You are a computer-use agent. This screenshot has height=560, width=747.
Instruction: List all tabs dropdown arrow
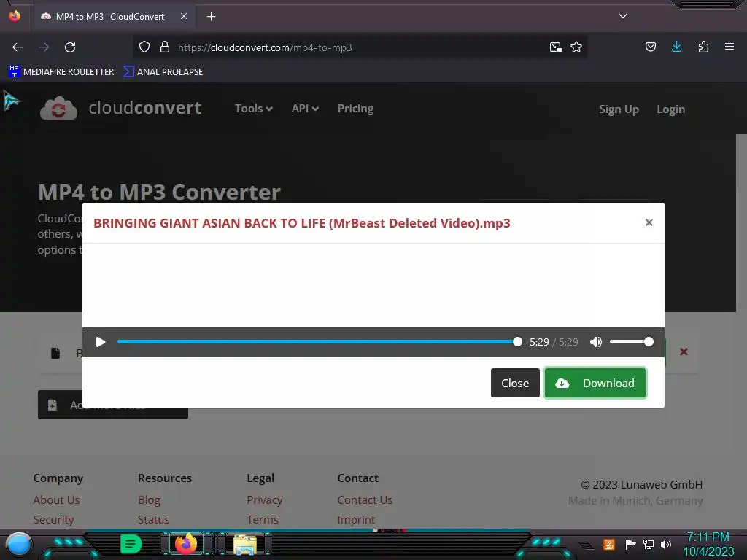tap(623, 16)
